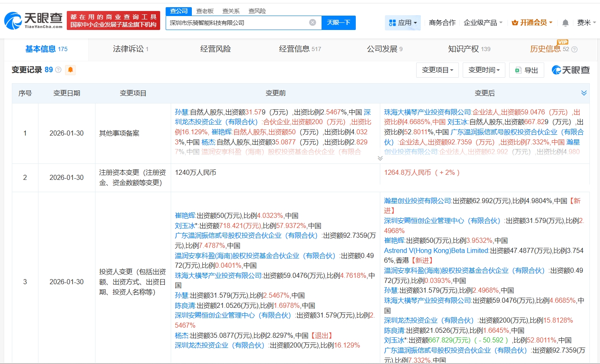The image size is (600, 364).
Task: Click the orange alert bell beside 变更记录
Action: click(71, 70)
